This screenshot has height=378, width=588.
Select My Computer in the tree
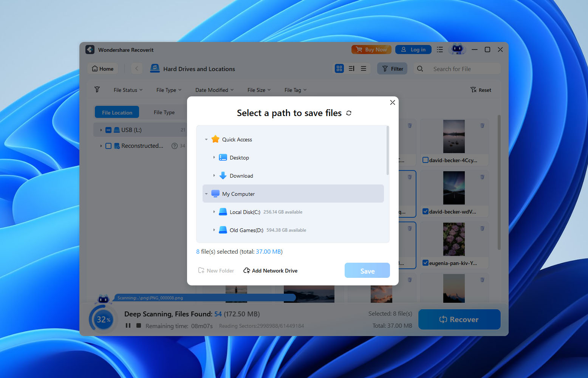(x=293, y=194)
